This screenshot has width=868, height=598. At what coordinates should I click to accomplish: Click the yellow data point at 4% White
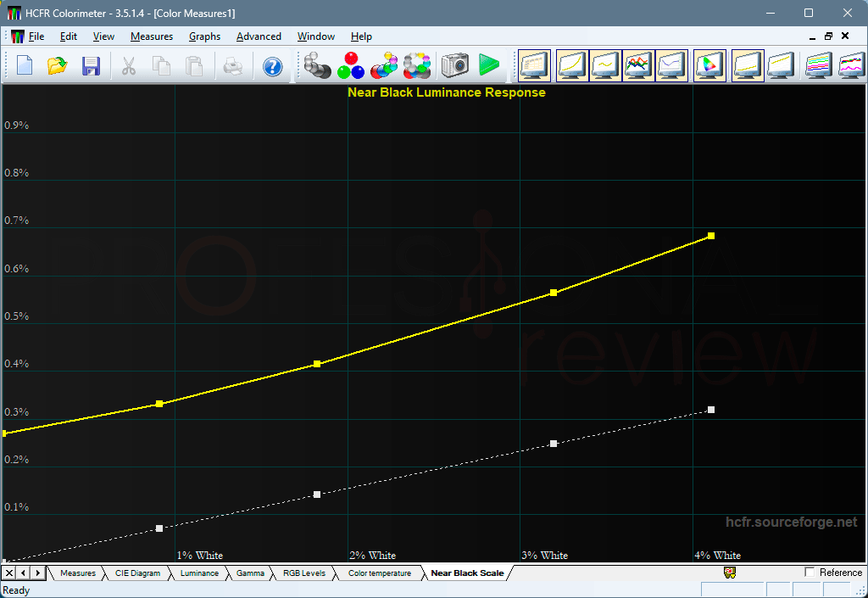711,236
